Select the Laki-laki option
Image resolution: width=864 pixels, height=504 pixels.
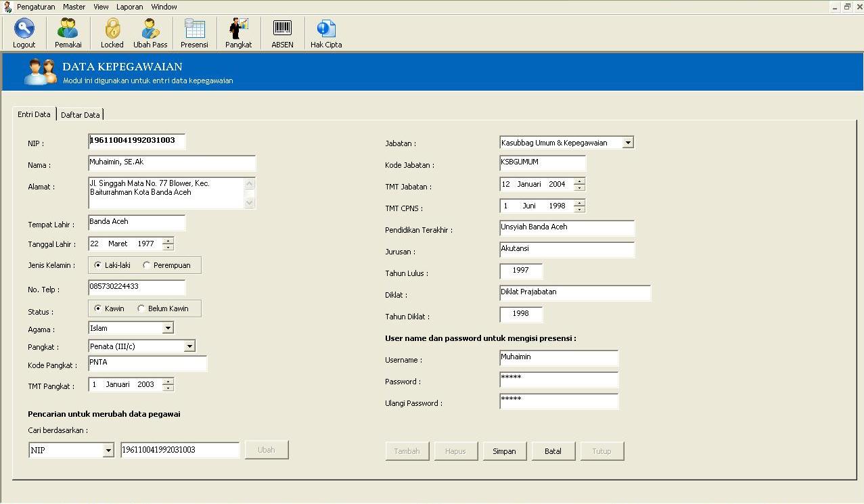tap(97, 265)
